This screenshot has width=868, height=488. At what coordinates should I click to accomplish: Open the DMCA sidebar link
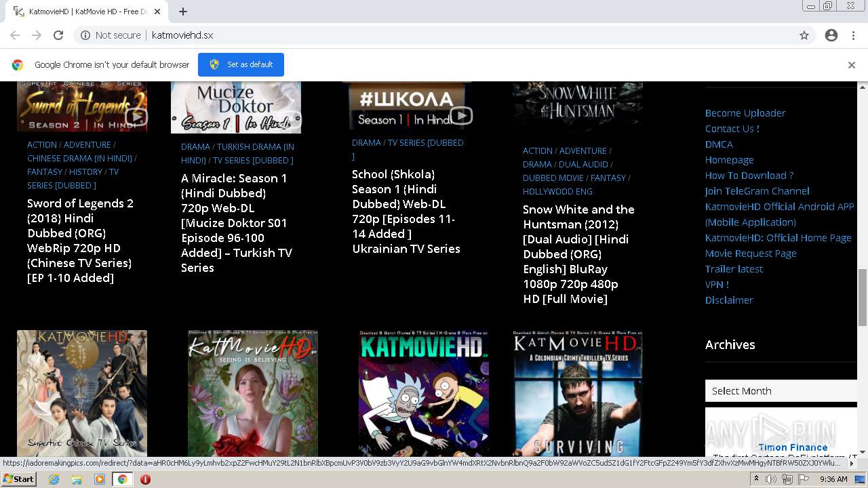pyautogui.click(x=719, y=144)
